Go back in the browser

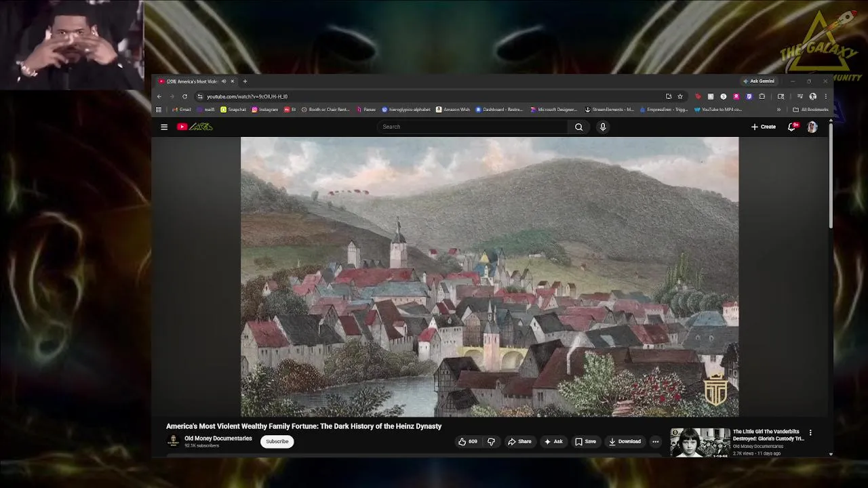[159, 96]
